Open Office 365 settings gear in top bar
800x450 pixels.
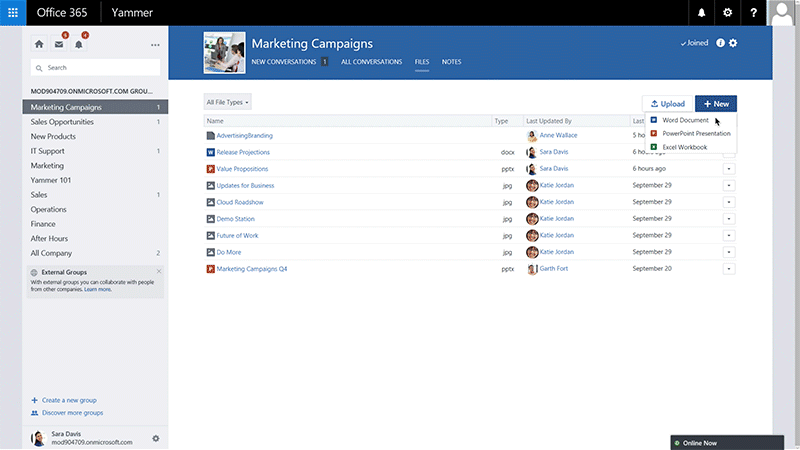728,13
